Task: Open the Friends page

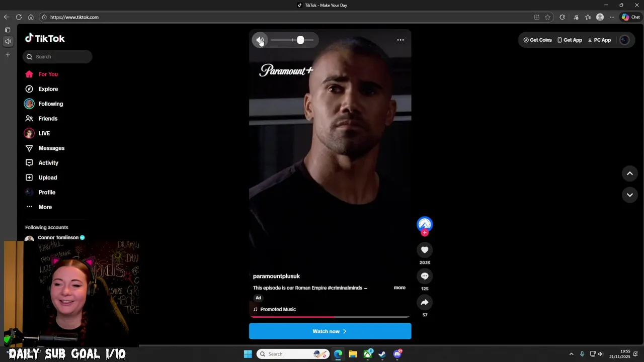Action: (x=48, y=119)
